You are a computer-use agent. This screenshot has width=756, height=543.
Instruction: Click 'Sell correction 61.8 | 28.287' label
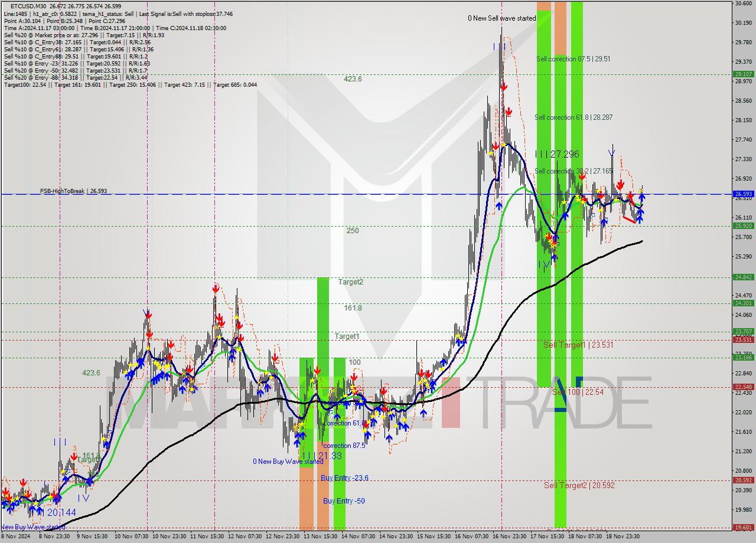click(573, 117)
